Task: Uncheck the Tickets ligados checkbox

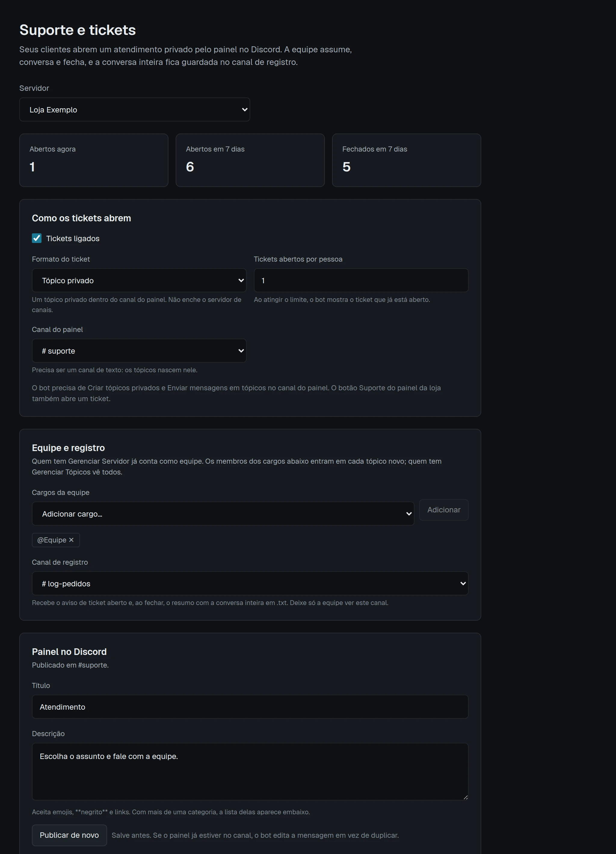Action: point(36,238)
